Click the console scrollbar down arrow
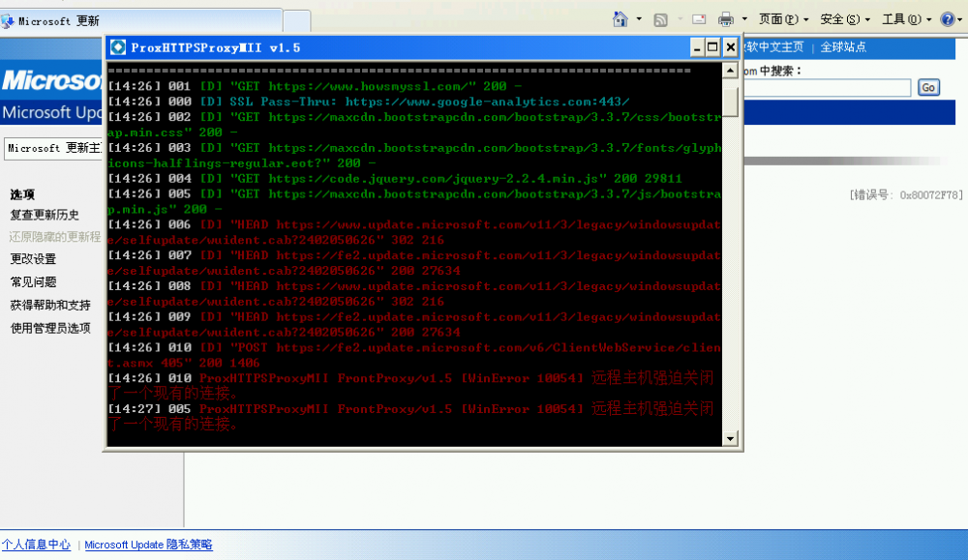Image resolution: width=968 pixels, height=560 pixels. pos(732,439)
